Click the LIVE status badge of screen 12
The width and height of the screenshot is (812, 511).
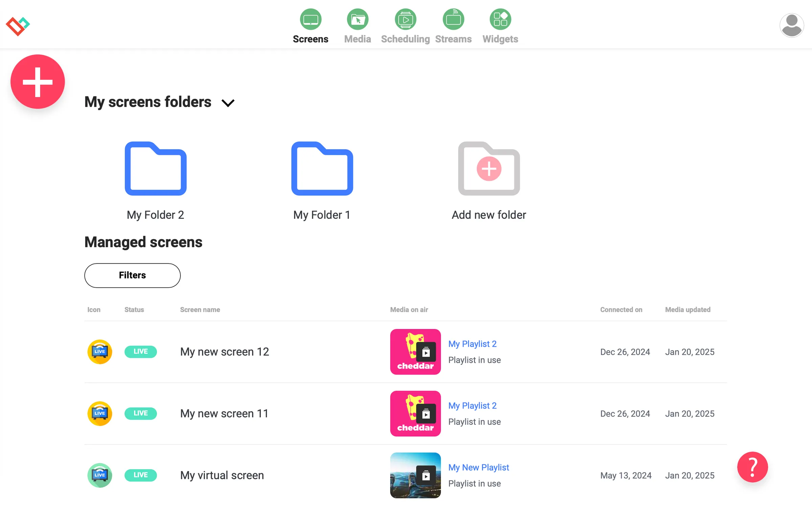[x=140, y=351]
